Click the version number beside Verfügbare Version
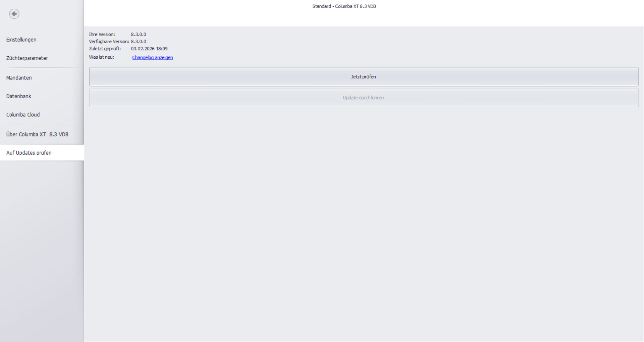The image size is (644, 342). click(x=138, y=42)
